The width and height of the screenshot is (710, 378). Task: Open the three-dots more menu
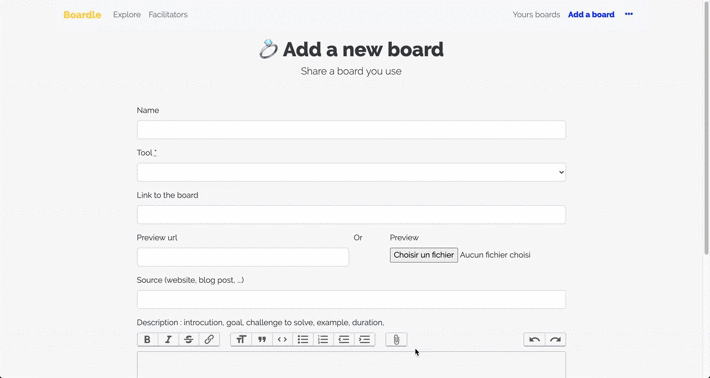click(628, 14)
